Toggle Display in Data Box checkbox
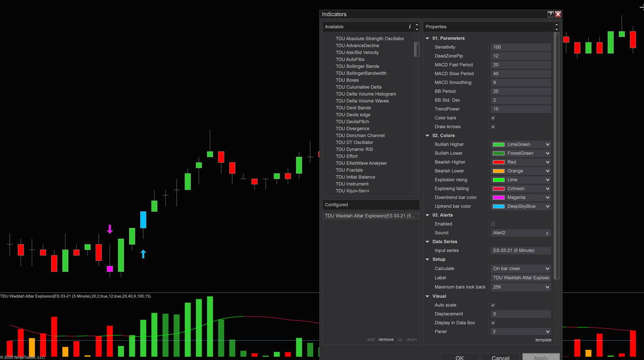The width and height of the screenshot is (644, 360). pyautogui.click(x=493, y=323)
